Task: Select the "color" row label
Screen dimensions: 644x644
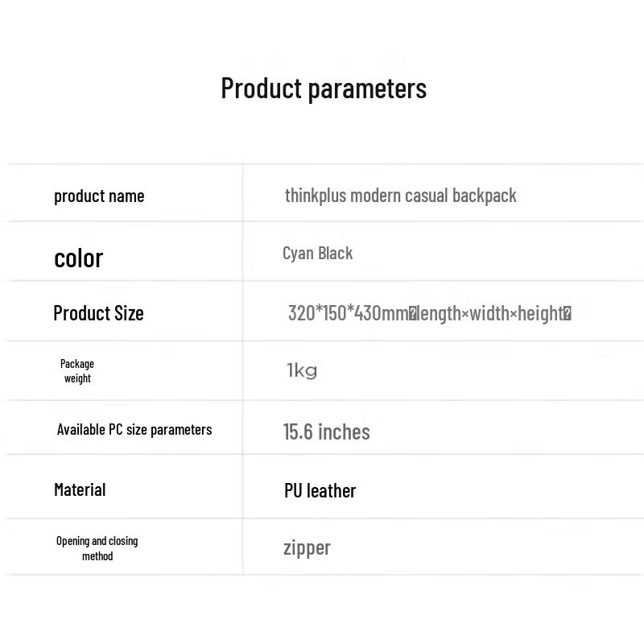Action: pos(78,258)
